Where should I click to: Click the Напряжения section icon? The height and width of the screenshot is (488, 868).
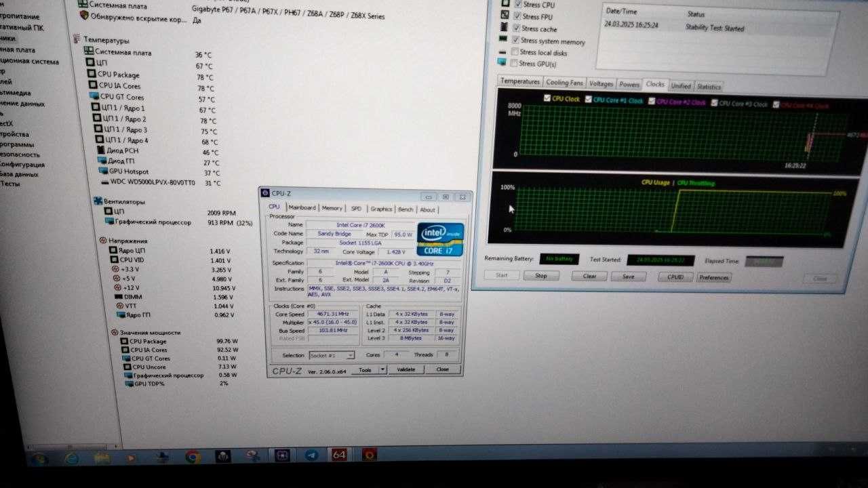[103, 240]
